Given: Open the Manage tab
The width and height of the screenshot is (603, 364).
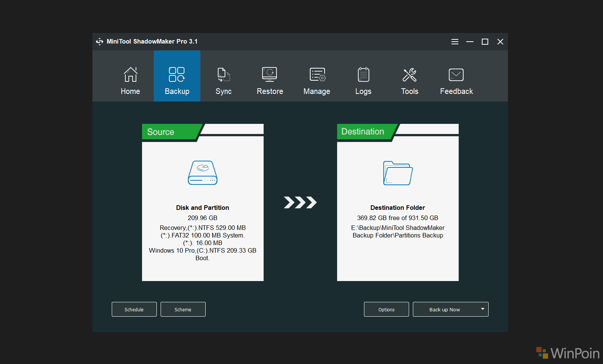Looking at the screenshot, I should [317, 80].
